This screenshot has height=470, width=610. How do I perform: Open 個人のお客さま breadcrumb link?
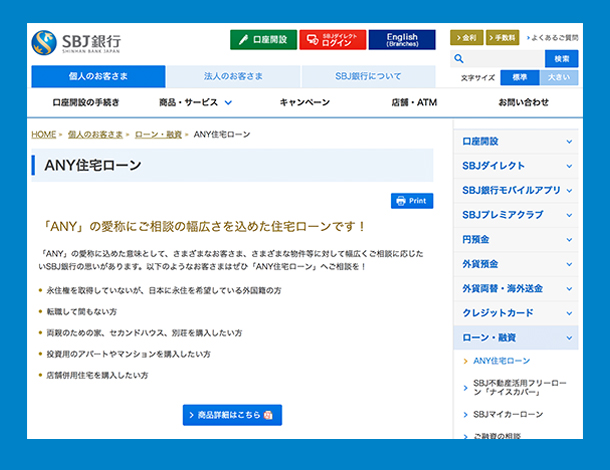95,135
